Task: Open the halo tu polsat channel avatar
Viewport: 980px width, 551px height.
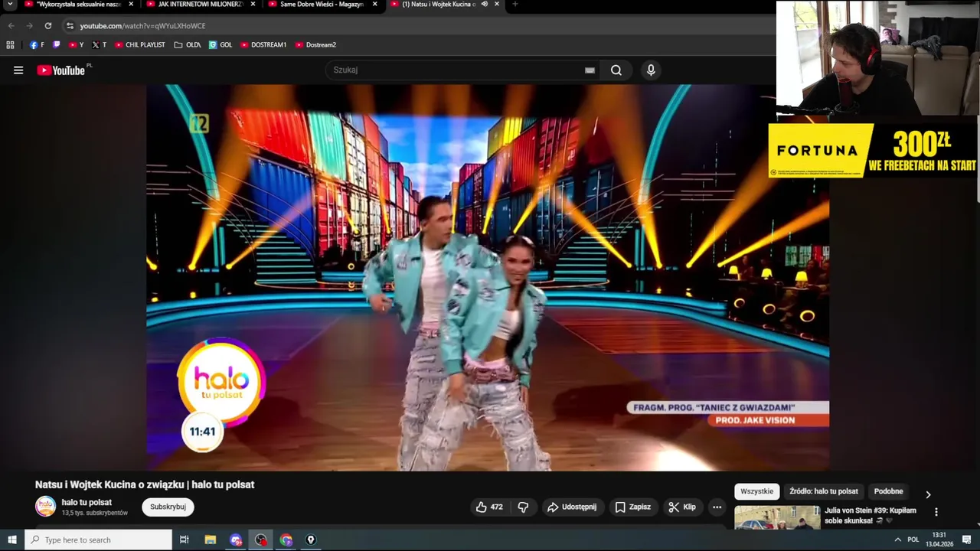Action: pos(46,507)
